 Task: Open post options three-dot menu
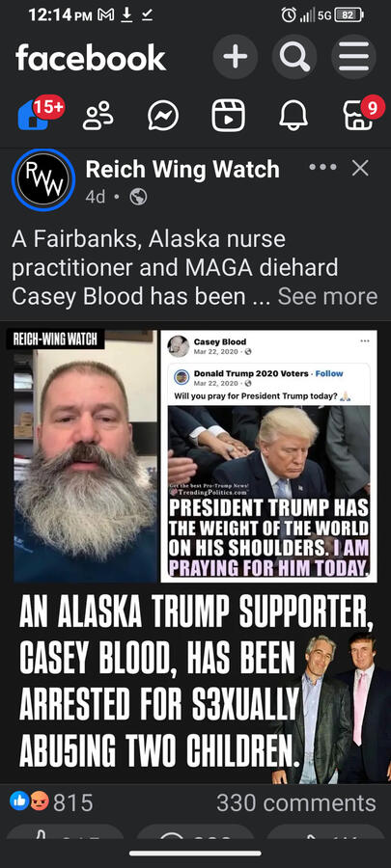click(322, 168)
